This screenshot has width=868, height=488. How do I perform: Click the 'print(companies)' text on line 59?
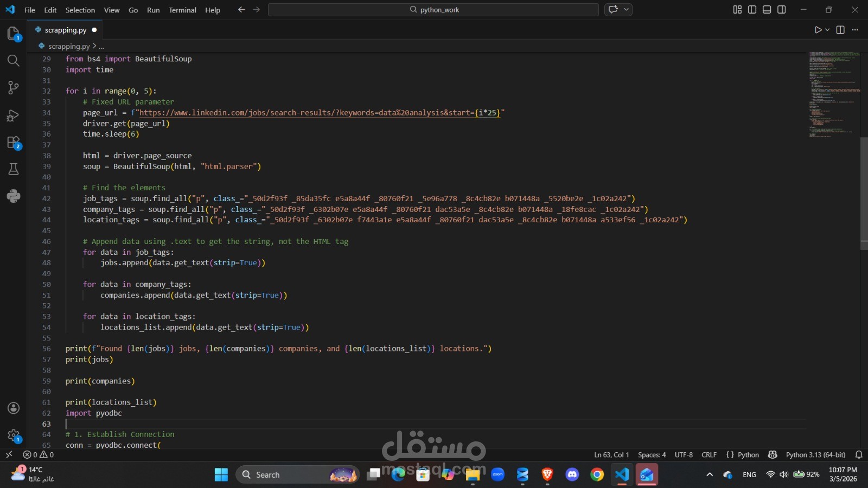coord(100,381)
